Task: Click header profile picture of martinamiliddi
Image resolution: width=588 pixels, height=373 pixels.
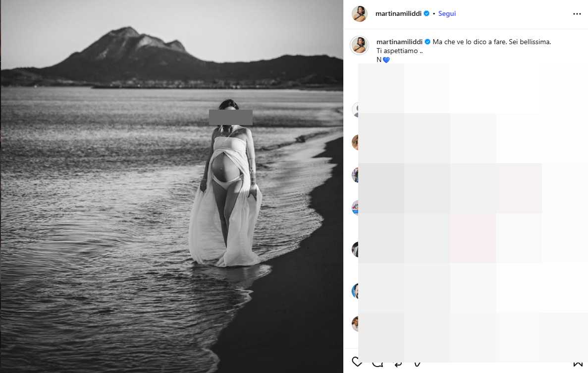Action: tap(359, 14)
